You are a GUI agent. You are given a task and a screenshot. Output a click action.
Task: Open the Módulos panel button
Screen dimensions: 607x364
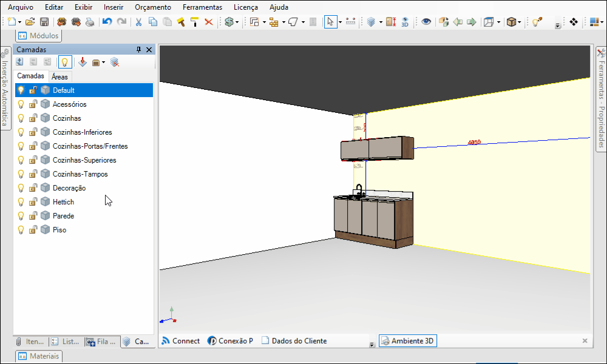[39, 36]
